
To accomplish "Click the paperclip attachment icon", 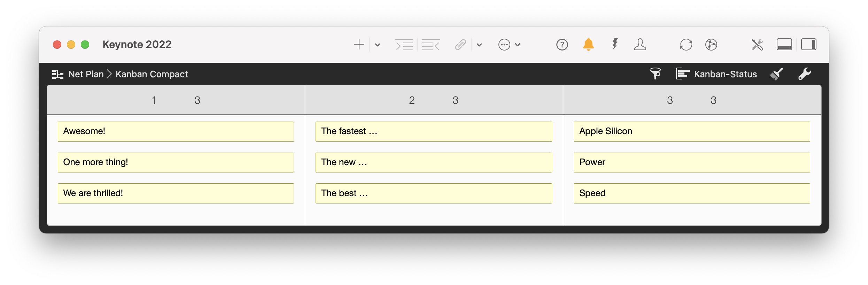I will click(x=460, y=45).
